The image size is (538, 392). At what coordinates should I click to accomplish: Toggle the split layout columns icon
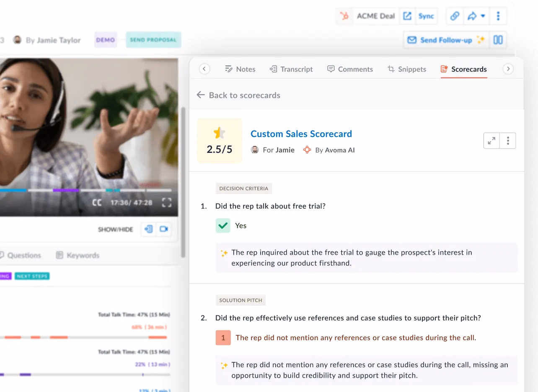(x=498, y=40)
